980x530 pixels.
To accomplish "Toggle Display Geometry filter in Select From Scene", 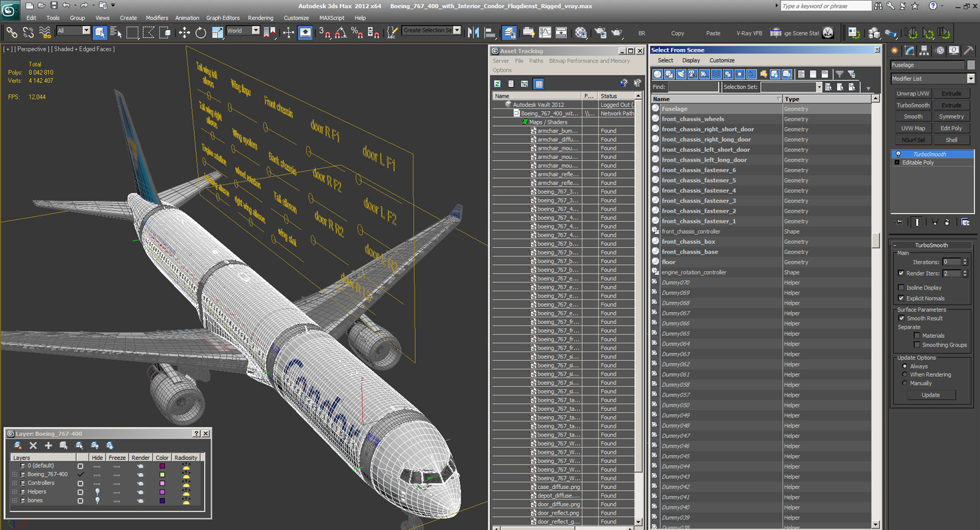I will [658, 74].
